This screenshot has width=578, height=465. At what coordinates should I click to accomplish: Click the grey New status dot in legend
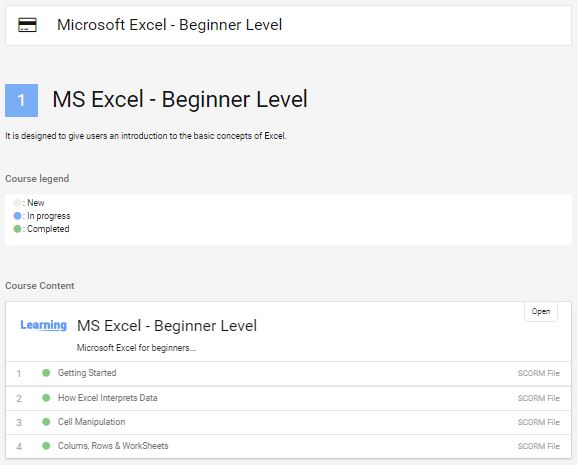coord(17,202)
